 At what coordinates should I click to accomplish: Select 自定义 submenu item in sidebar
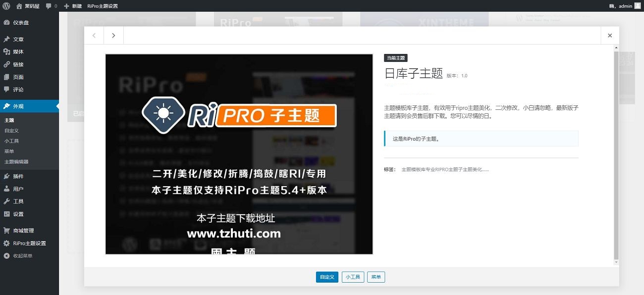coord(12,131)
